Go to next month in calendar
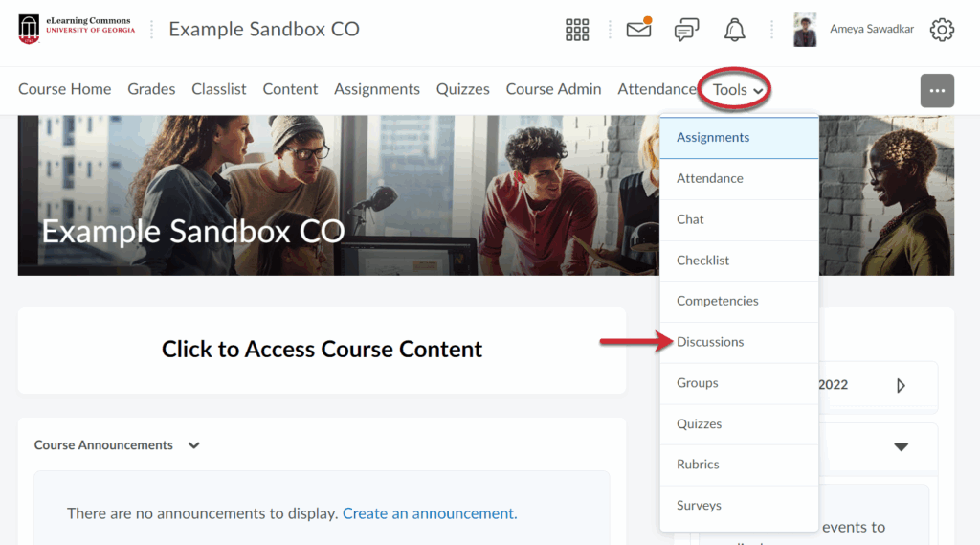This screenshot has width=980, height=545. pos(900,385)
